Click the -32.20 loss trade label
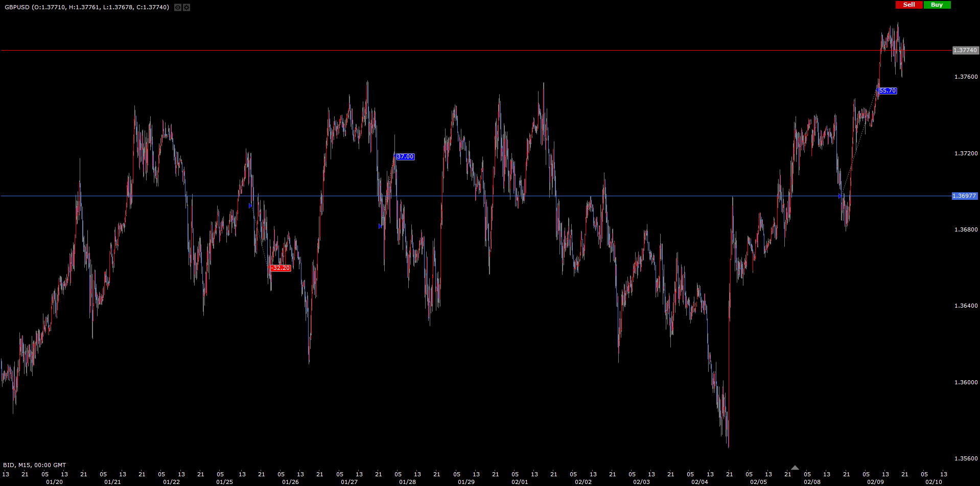 [x=281, y=268]
